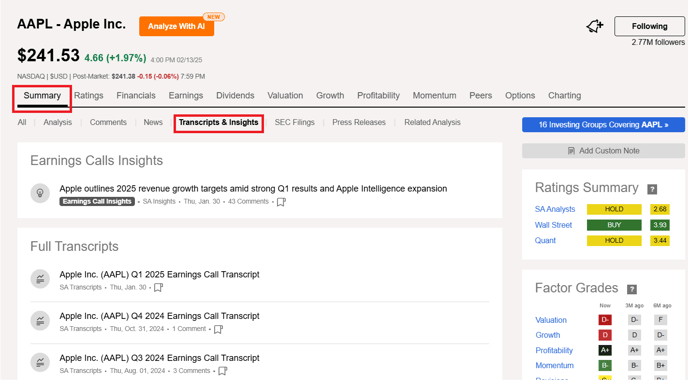Open the Press Releases sub-tab

click(359, 122)
